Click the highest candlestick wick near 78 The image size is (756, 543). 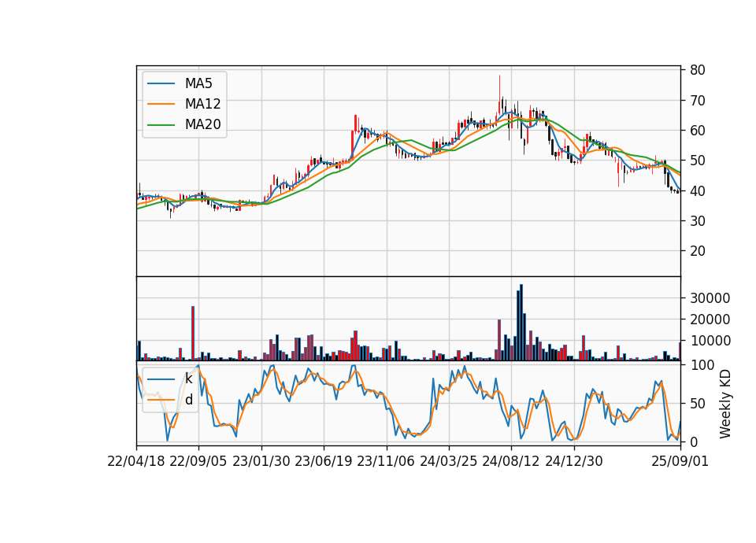click(x=499, y=94)
